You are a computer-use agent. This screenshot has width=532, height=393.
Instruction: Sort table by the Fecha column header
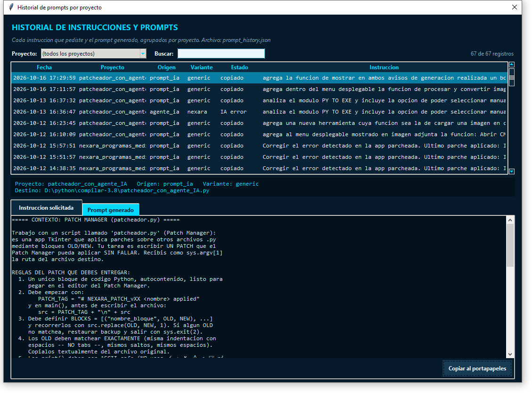(44, 67)
